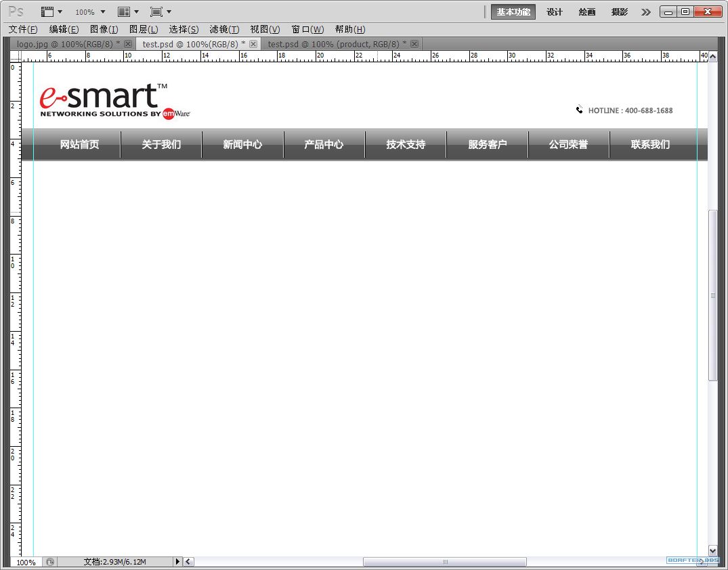Click the status bar 100% zoom field
This screenshot has width=728, height=570.
point(26,562)
